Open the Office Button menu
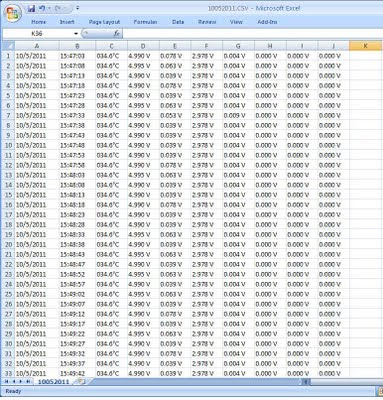Image resolution: width=383 pixels, height=400 pixels. pos(13,13)
